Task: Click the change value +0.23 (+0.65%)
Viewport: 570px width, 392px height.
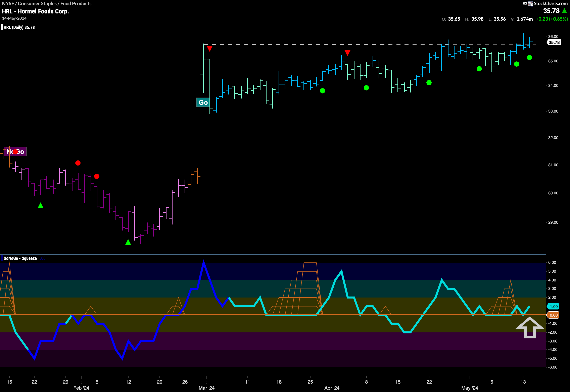Action: pyautogui.click(x=552, y=19)
